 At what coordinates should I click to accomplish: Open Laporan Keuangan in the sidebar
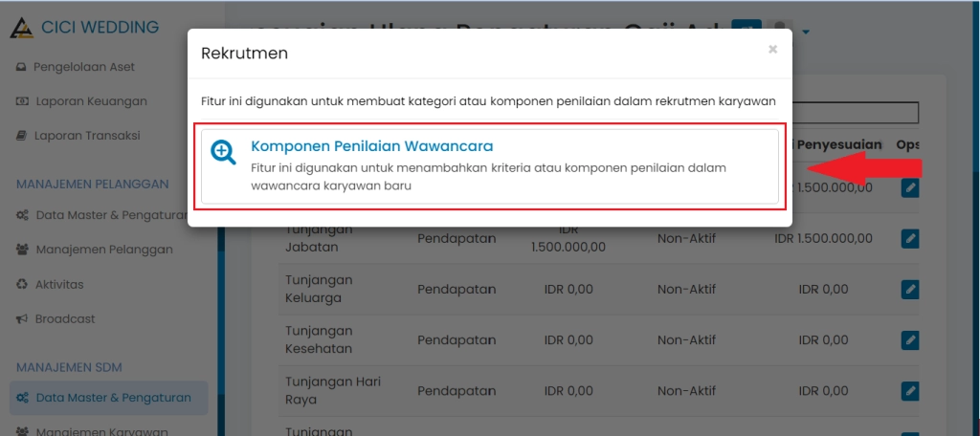point(81,101)
